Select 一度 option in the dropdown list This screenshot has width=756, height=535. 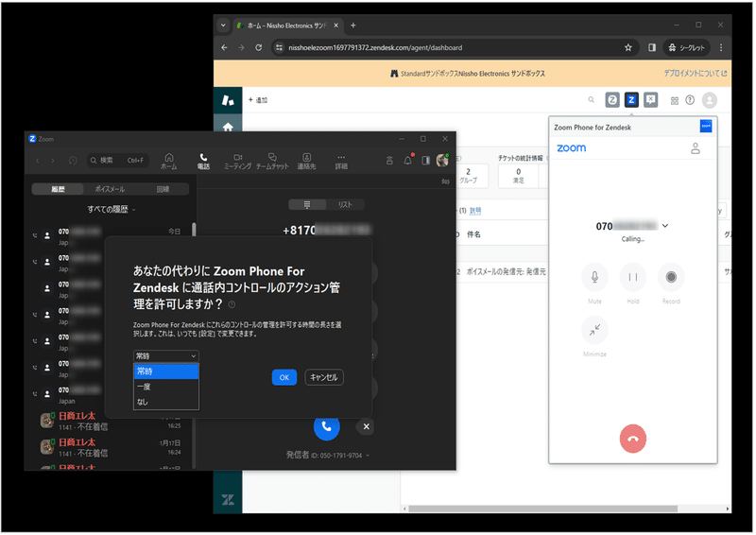coord(166,388)
